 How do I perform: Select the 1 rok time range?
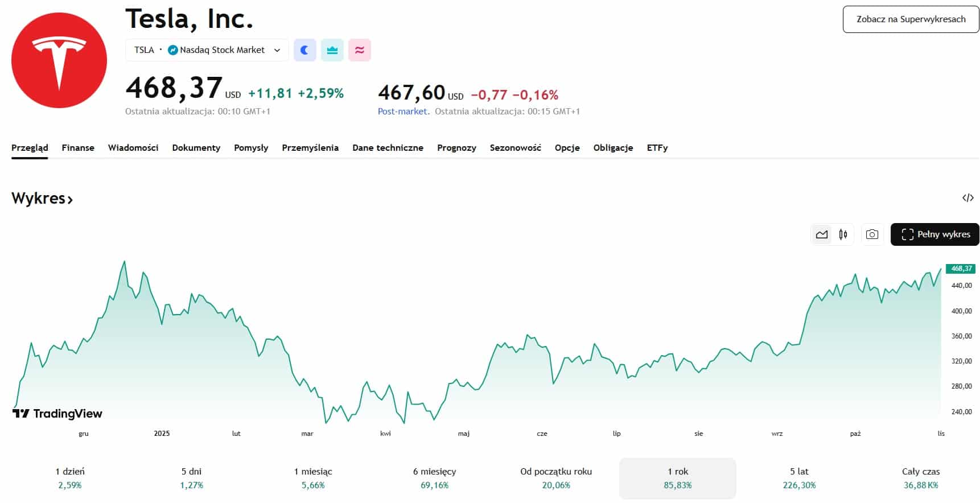tap(677, 478)
